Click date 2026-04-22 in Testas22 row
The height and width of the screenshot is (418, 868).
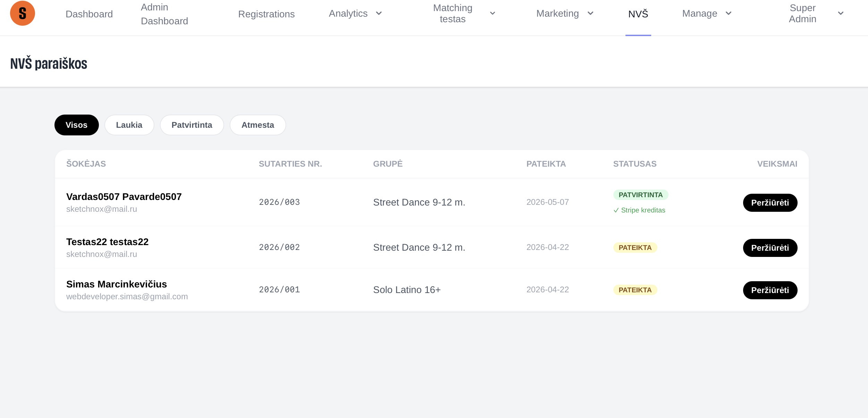point(547,247)
